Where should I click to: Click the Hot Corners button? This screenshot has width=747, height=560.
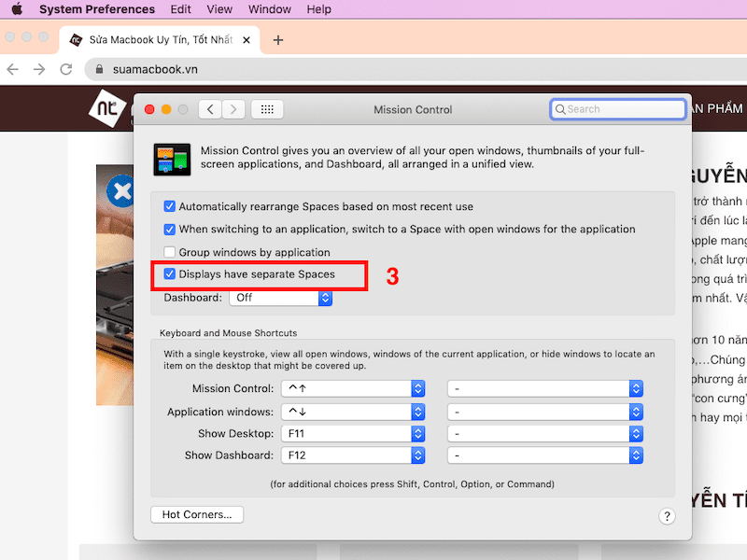[197, 514]
